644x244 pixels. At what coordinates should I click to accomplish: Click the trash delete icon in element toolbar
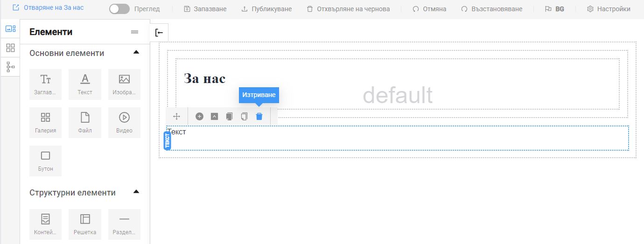[x=259, y=117]
